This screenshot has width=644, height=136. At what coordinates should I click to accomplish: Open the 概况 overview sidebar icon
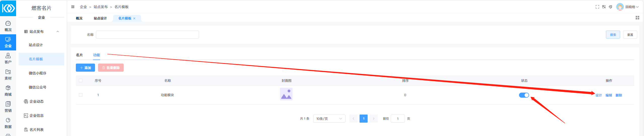[8, 26]
